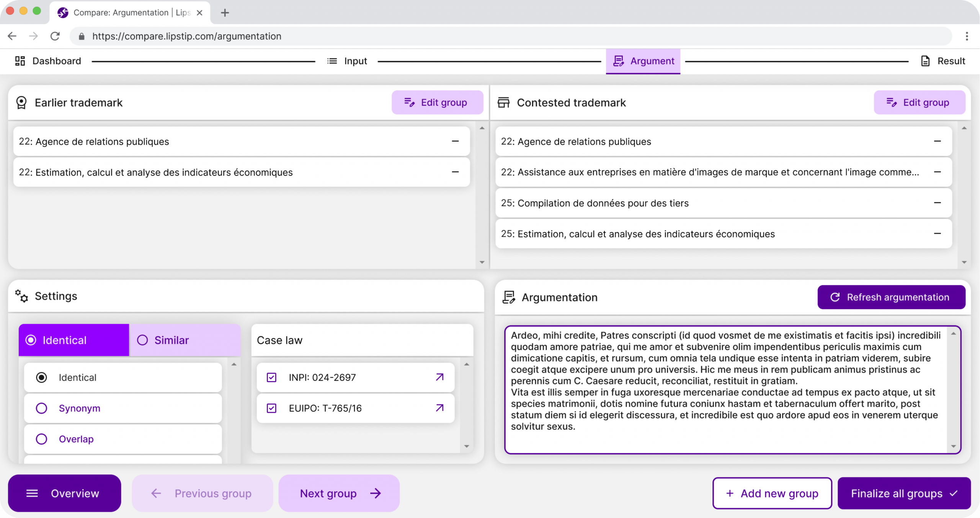Remove earlier trademark Estimation, calcul item
Screen dimensions: 980x518
(x=455, y=172)
